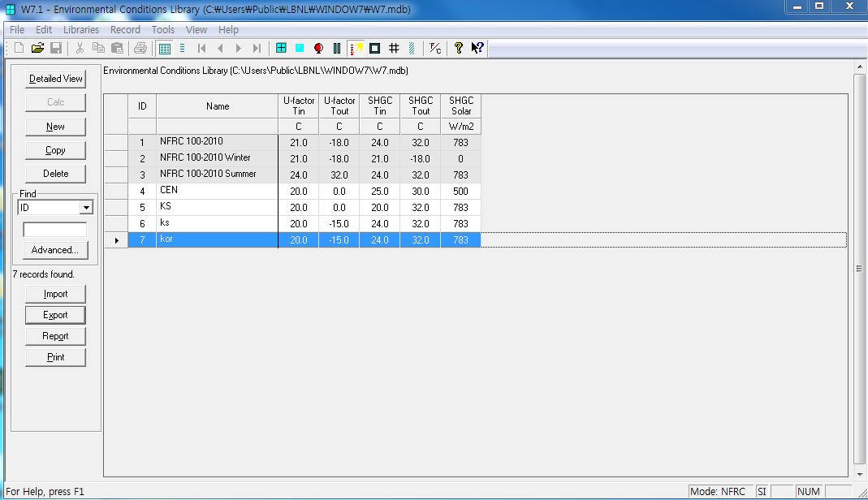Click the Divider Library hash icon
The width and height of the screenshot is (868, 500).
(x=394, y=49)
